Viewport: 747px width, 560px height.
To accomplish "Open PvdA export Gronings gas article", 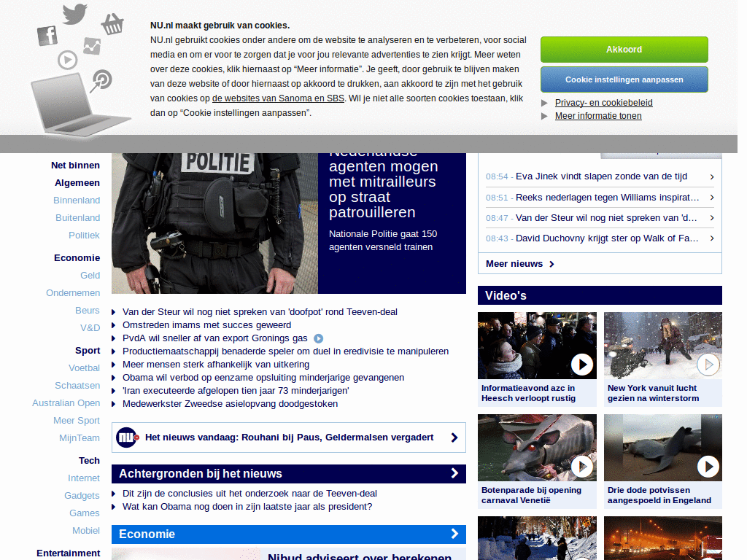I will (x=215, y=338).
